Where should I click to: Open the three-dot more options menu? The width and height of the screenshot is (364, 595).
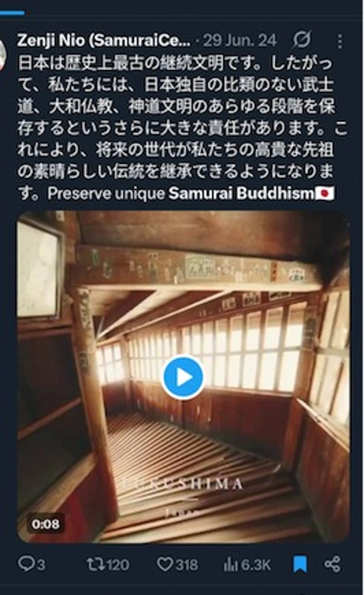click(x=339, y=41)
